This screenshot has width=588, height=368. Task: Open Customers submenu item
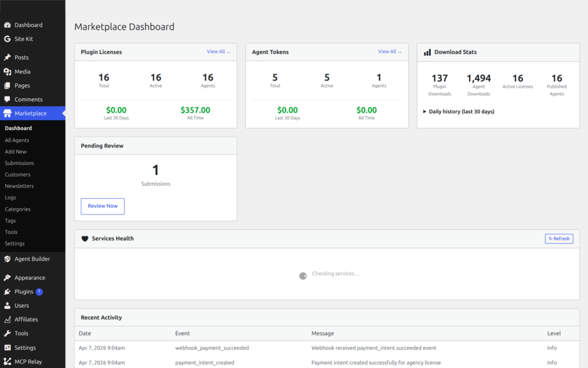[18, 175]
